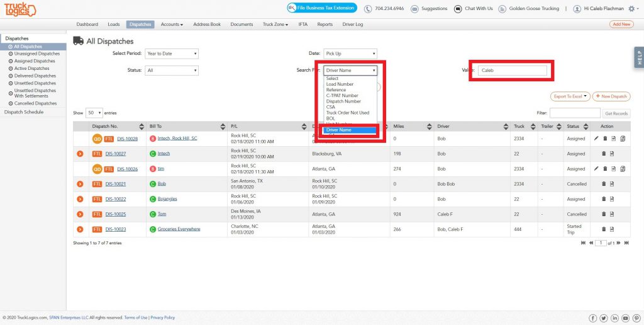The height and width of the screenshot is (325, 644).
Task: Choose Dispatch Number in the list
Action: pos(343,101)
